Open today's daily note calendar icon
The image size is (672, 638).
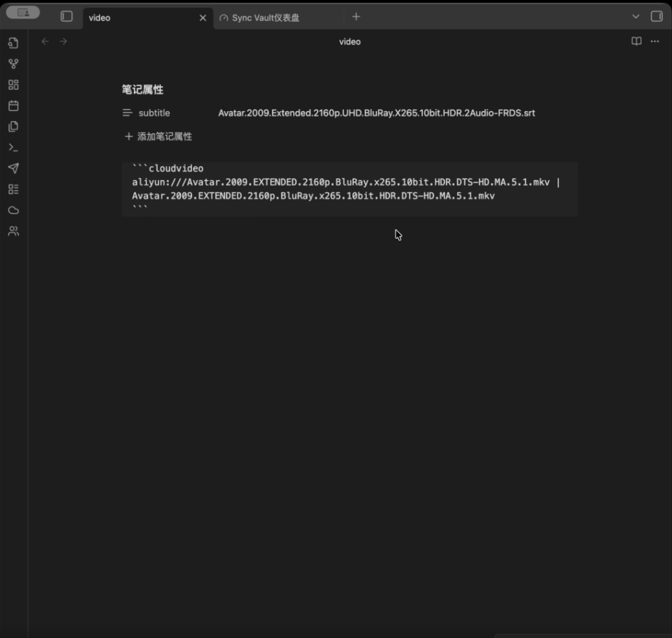click(x=13, y=105)
